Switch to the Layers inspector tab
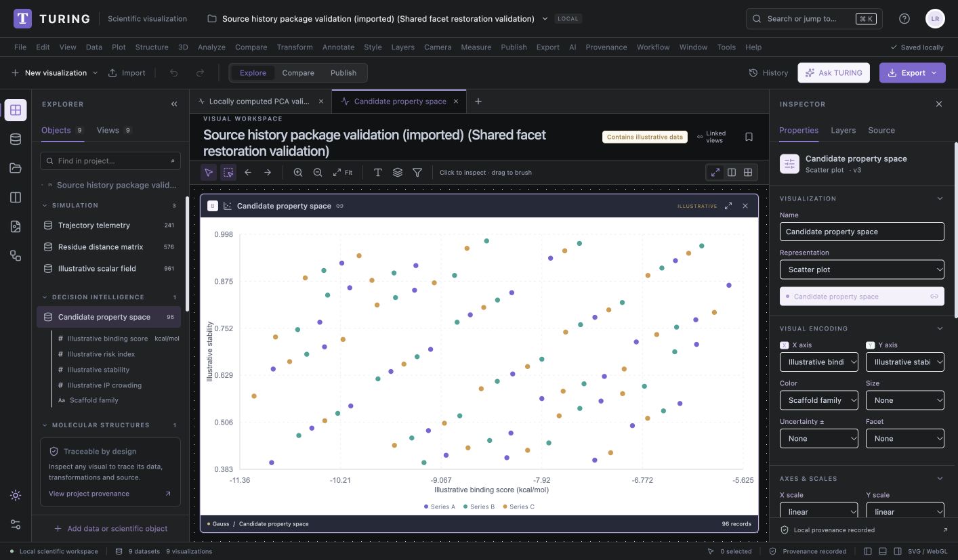The image size is (958, 560). (843, 130)
